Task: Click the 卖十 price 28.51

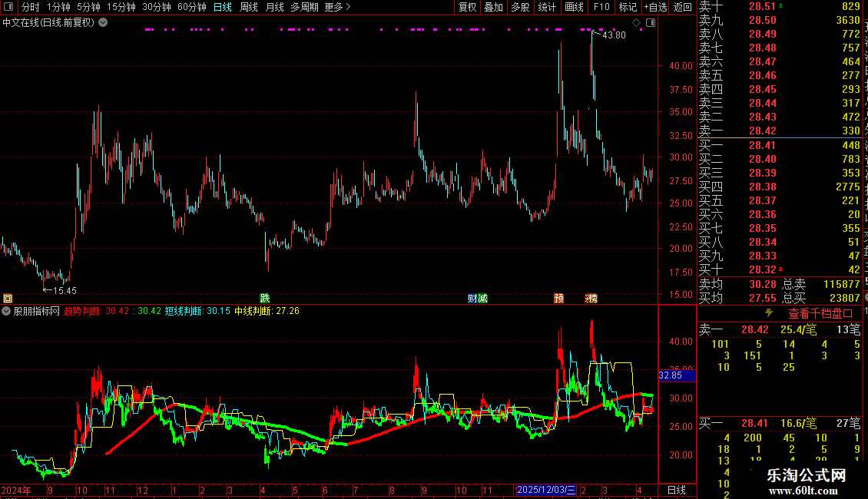Action: [x=762, y=7]
